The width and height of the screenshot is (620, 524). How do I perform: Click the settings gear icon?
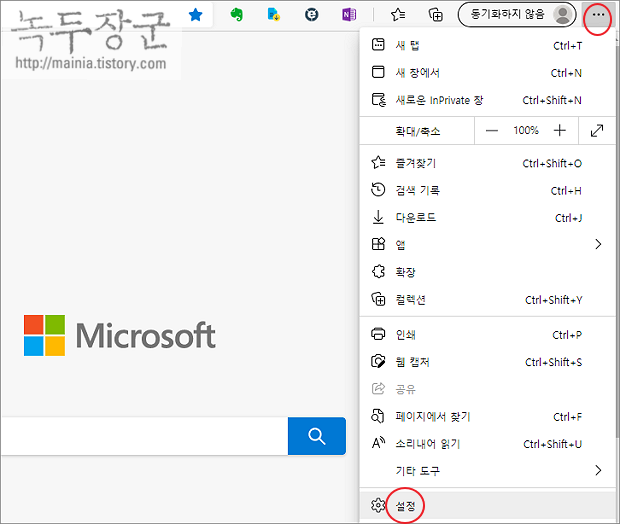(378, 505)
